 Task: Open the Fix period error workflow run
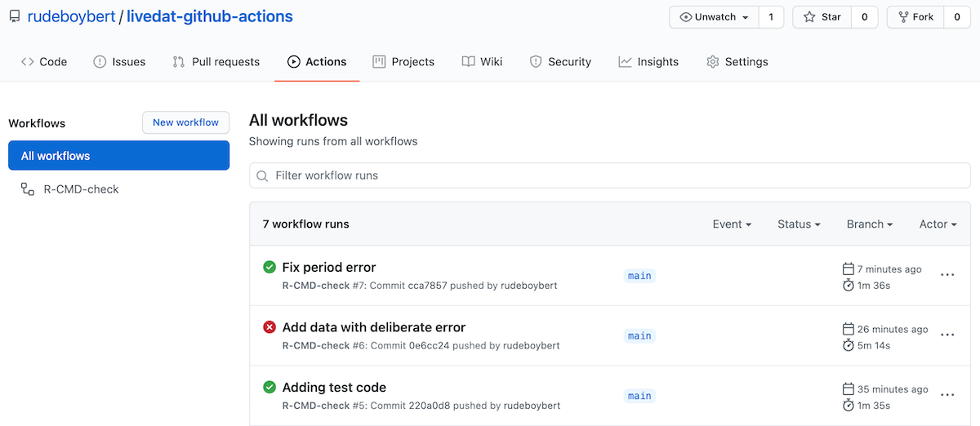(x=329, y=268)
